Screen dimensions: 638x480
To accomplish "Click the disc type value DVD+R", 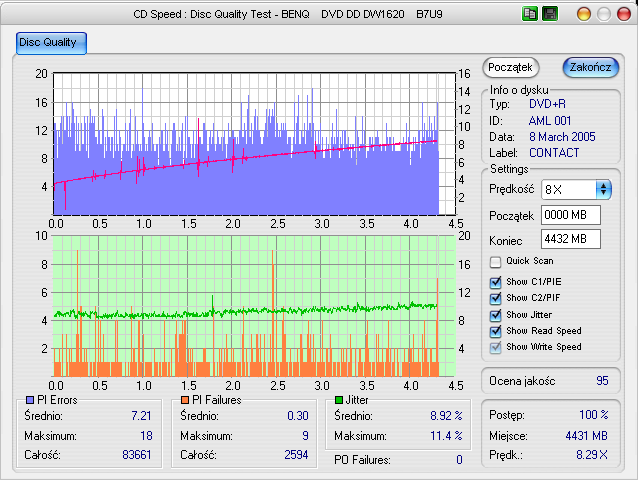I will click(547, 104).
